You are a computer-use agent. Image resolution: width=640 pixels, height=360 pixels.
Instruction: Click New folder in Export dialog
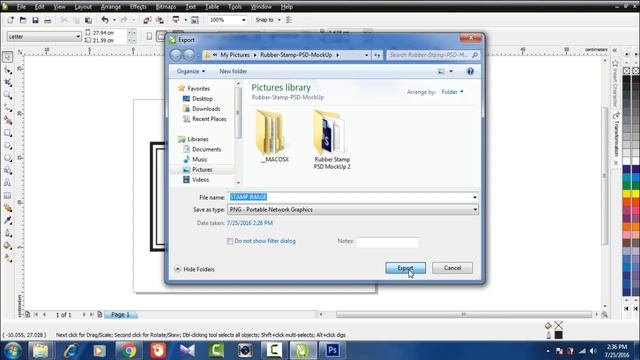pos(233,71)
